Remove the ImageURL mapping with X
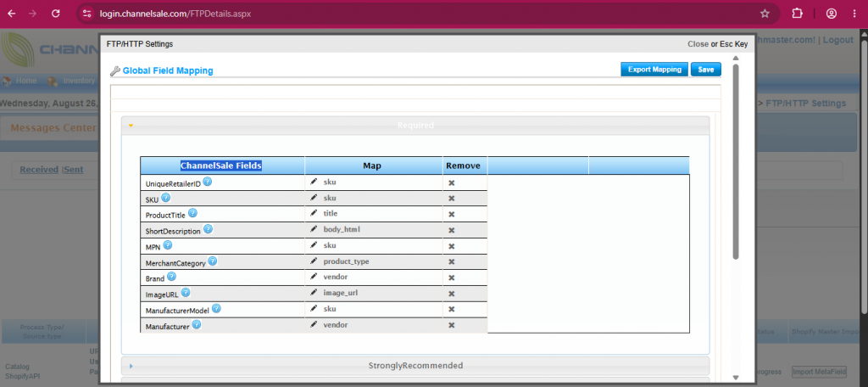This screenshot has height=387, width=868. (451, 294)
